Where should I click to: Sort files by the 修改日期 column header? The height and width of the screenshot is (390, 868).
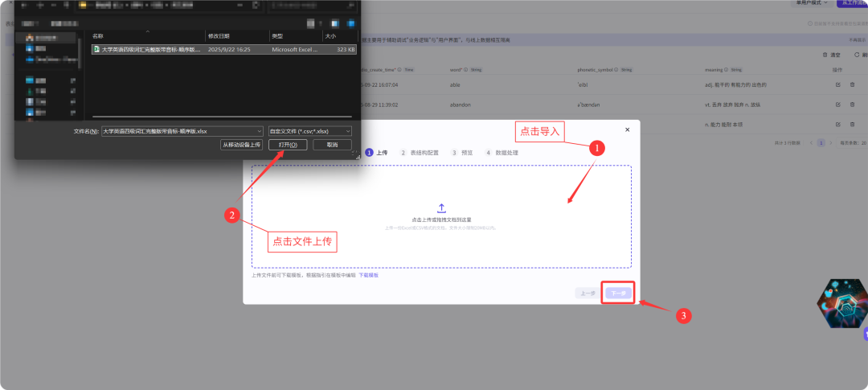coord(219,36)
